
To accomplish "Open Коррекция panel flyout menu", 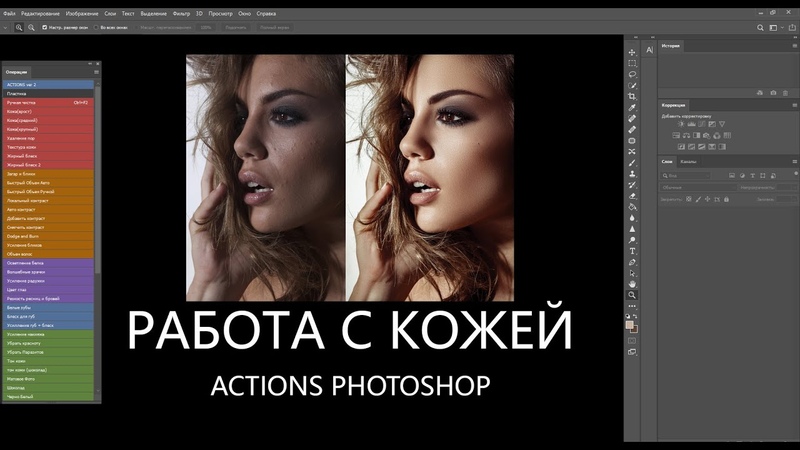I will 794,105.
